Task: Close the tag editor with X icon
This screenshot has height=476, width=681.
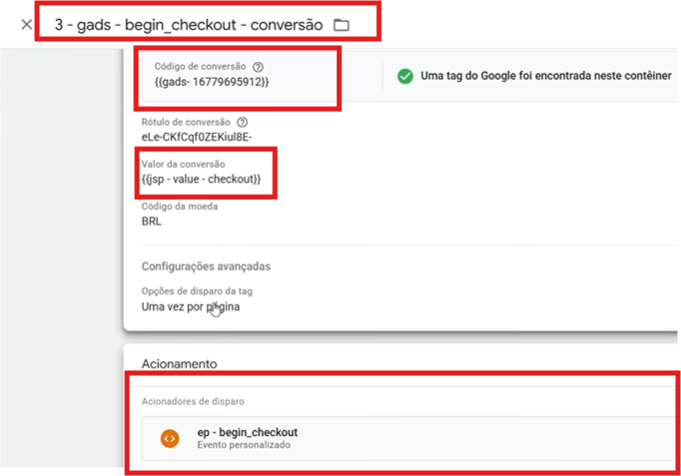Action: click(26, 25)
